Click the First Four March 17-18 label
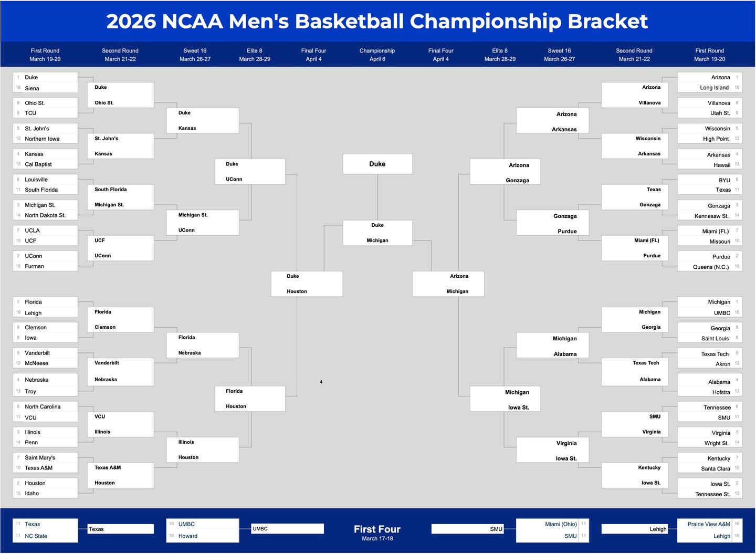The height and width of the screenshot is (554, 756). point(377,532)
